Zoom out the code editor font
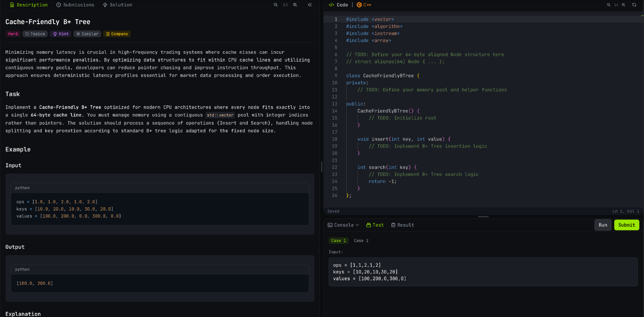644x317 pixels. point(608,5)
